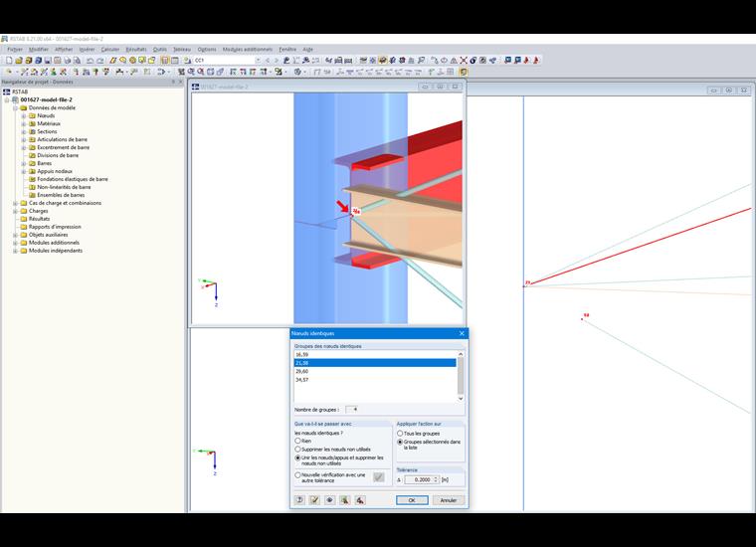Click the eye view icon in dialog bottom row
This screenshot has width=756, height=547.
(330, 500)
